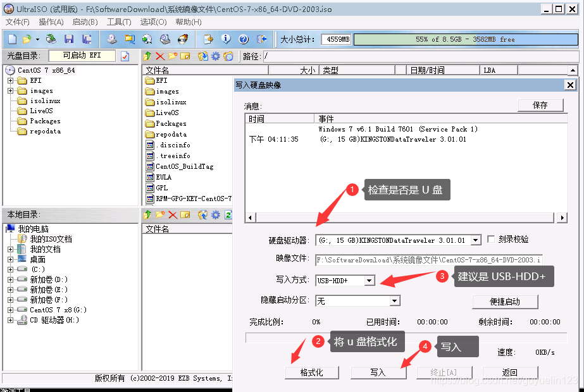
Task: Expand 新加卷 (D:) drive node
Action: [x=10, y=279]
